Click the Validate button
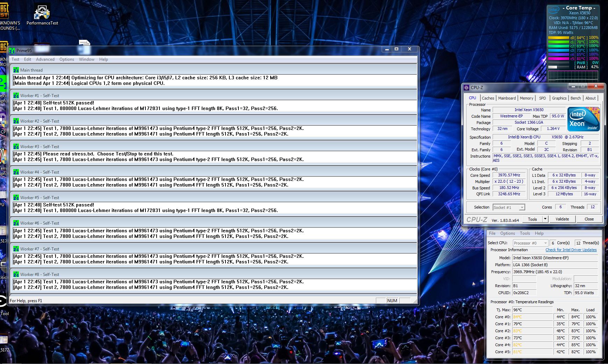 pos(562,219)
